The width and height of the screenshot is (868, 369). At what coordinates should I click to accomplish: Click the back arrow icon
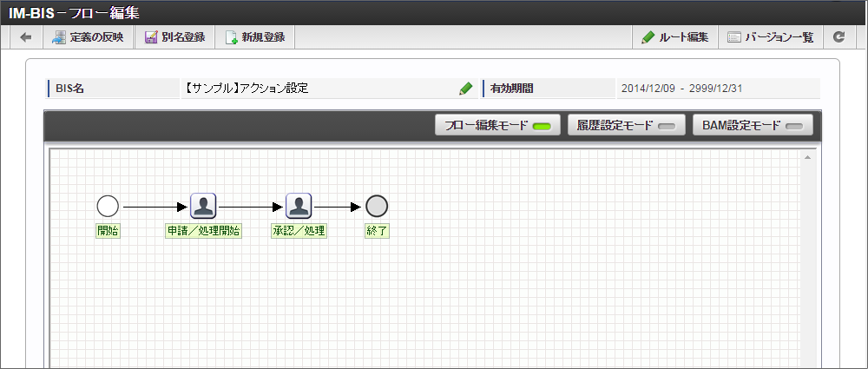pyautogui.click(x=26, y=37)
